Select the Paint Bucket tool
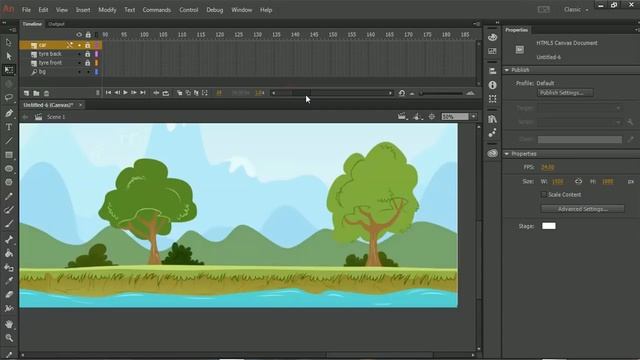The width and height of the screenshot is (640, 360). (x=9, y=253)
